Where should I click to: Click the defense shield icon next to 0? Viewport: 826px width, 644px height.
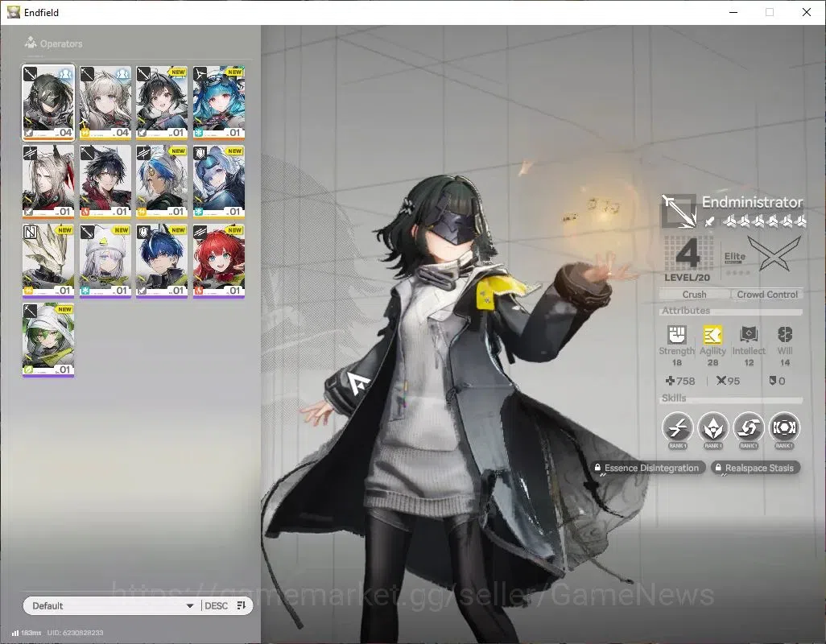[x=773, y=380]
